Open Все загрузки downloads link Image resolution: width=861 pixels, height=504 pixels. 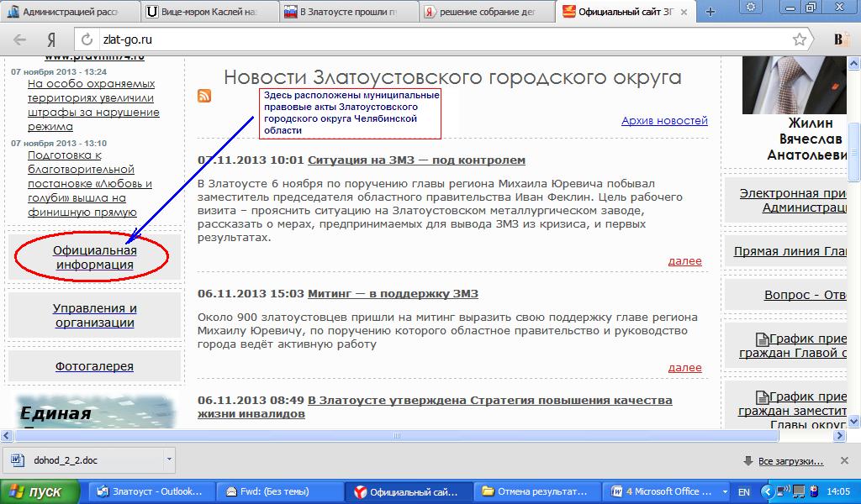[790, 461]
